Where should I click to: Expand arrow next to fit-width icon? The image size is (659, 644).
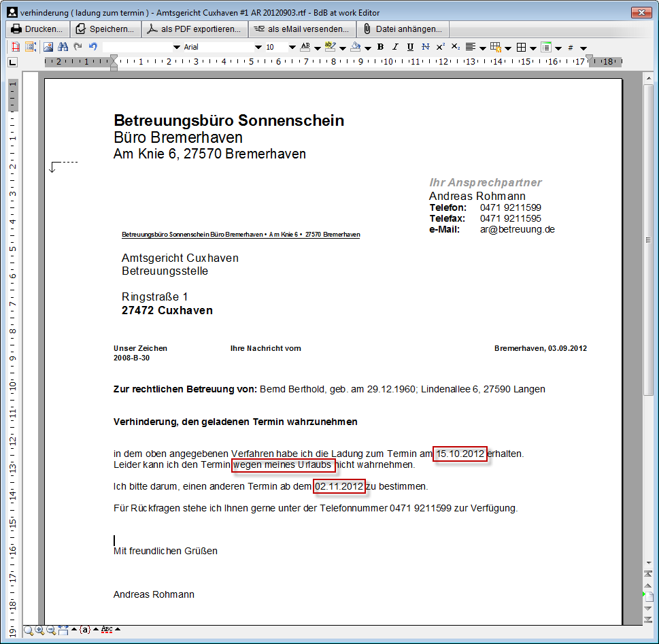(x=74, y=629)
